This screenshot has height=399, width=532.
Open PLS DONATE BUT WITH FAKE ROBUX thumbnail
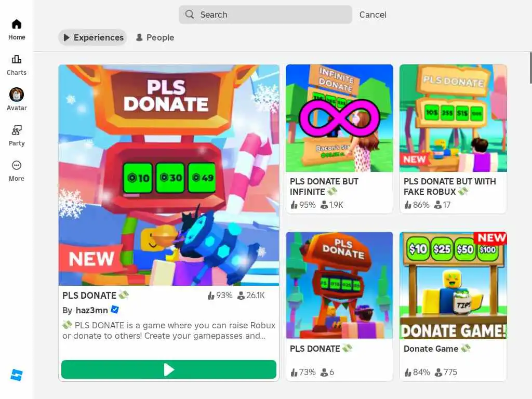tap(453, 118)
